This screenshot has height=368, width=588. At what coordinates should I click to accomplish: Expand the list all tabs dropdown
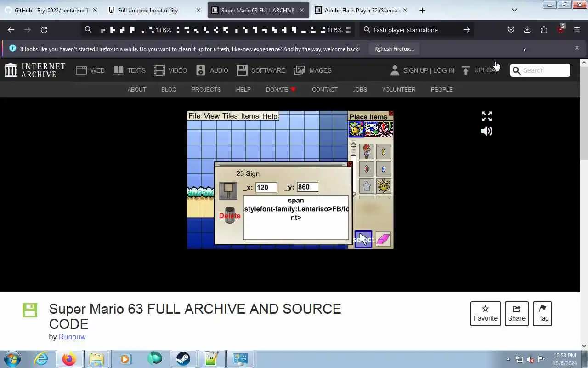514,10
